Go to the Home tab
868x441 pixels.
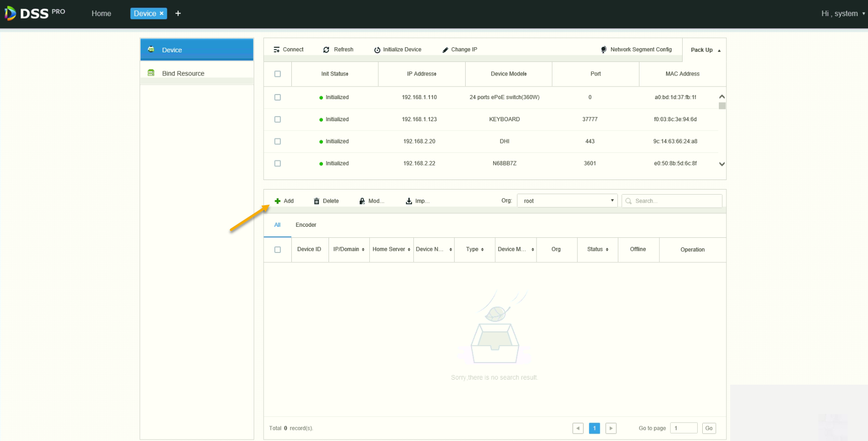click(101, 14)
